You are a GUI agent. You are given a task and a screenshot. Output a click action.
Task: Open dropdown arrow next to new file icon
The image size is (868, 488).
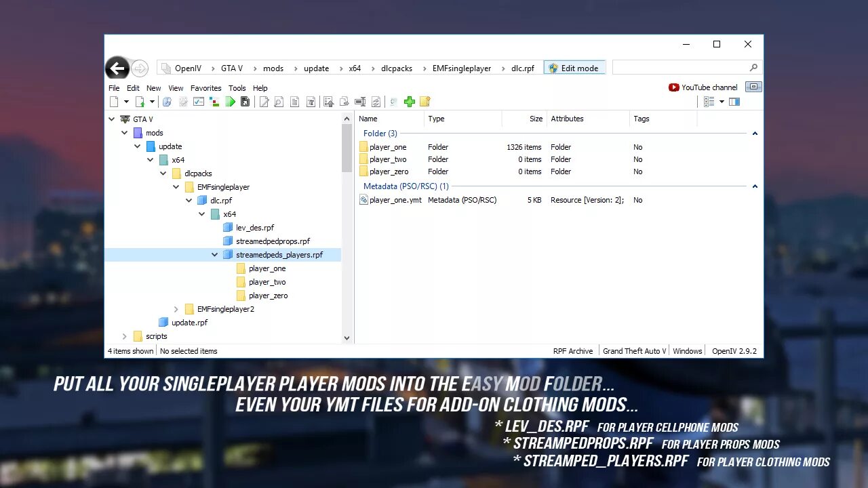[x=126, y=102]
